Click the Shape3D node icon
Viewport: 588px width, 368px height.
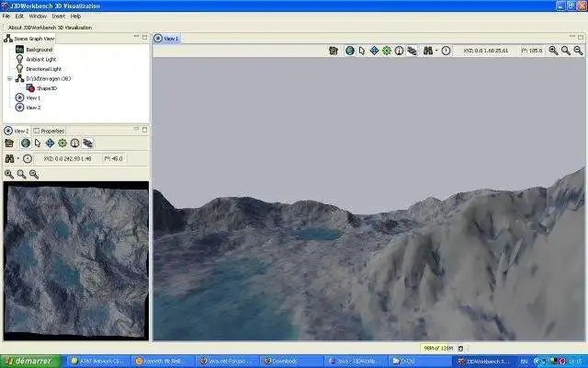click(30, 88)
